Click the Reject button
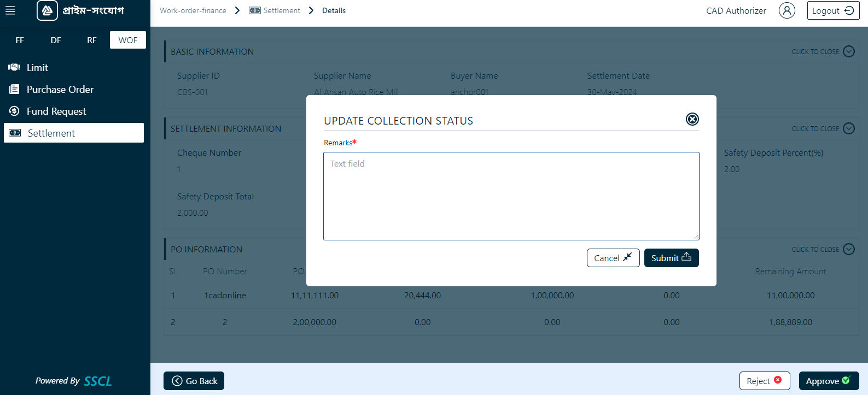868x395 pixels. 765,381
